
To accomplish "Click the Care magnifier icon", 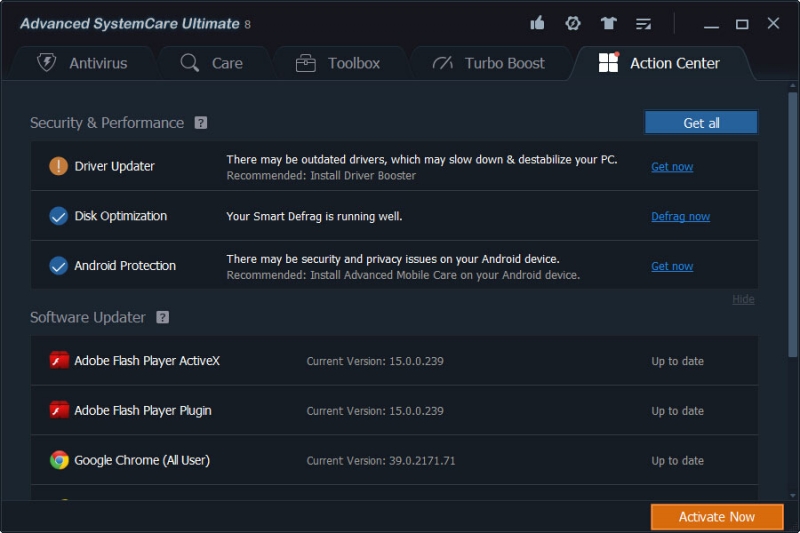I will coord(189,63).
